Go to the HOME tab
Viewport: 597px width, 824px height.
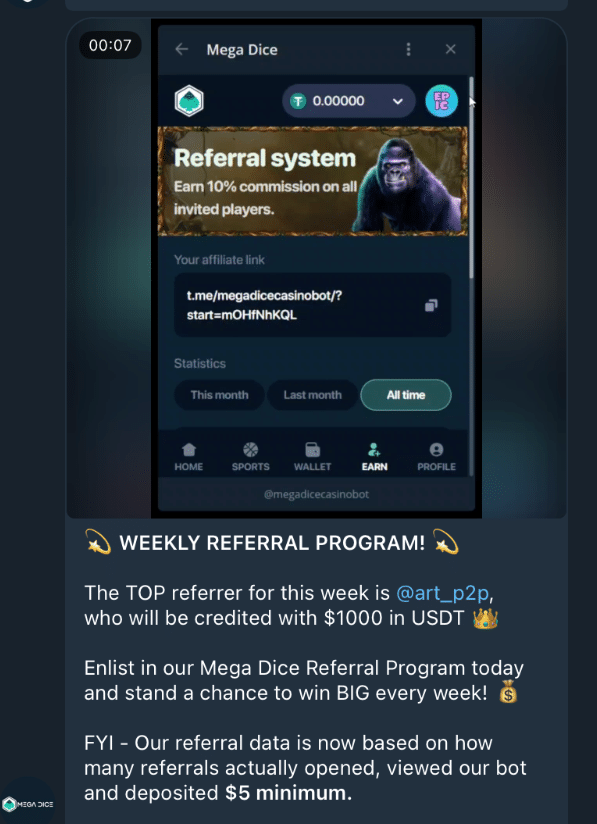(x=189, y=457)
